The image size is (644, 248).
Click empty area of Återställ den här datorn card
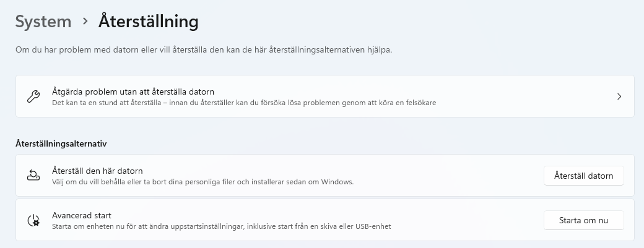point(446,176)
